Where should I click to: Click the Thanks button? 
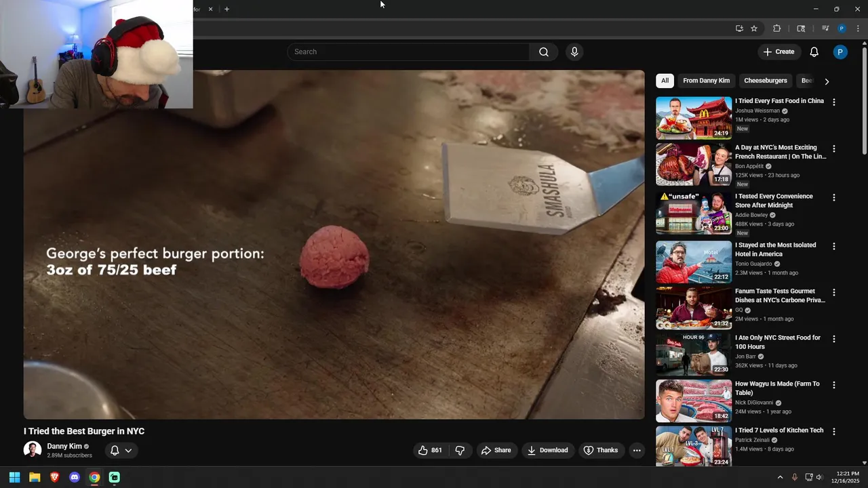[601, 450]
